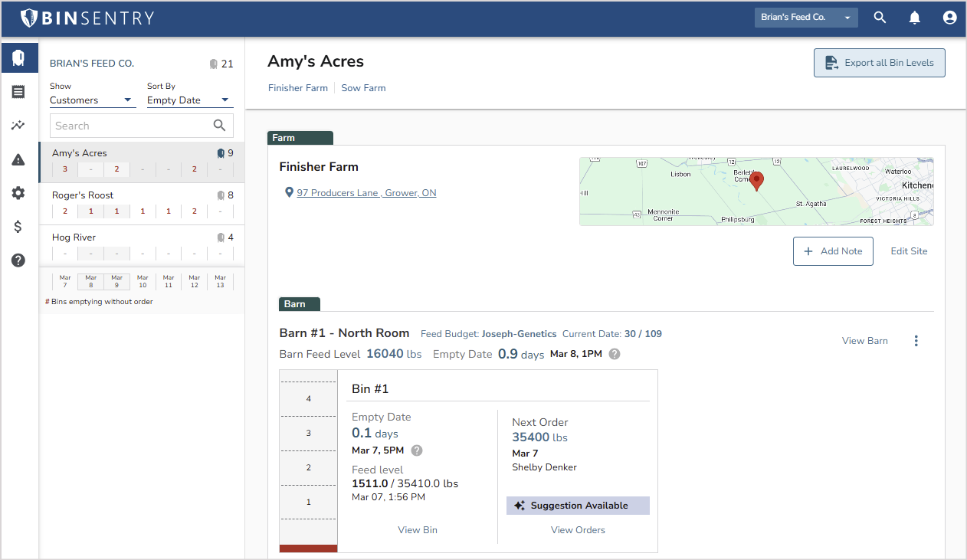Image resolution: width=967 pixels, height=560 pixels.
Task: Click the Add Note button
Action: click(833, 251)
